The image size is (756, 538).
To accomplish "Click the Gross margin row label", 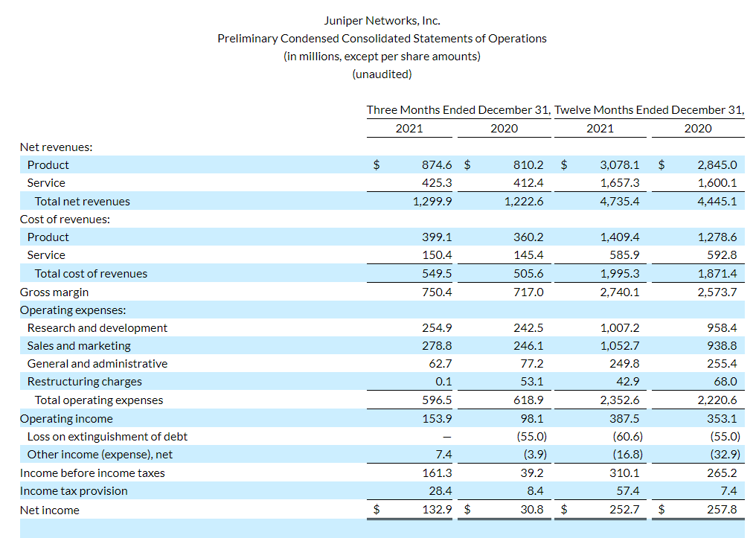I will 54,292.
